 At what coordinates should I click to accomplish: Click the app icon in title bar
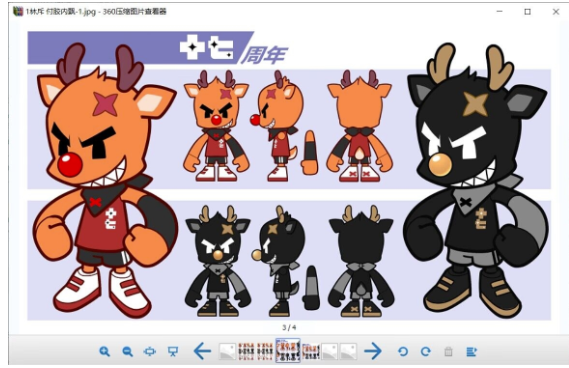pos(18,12)
